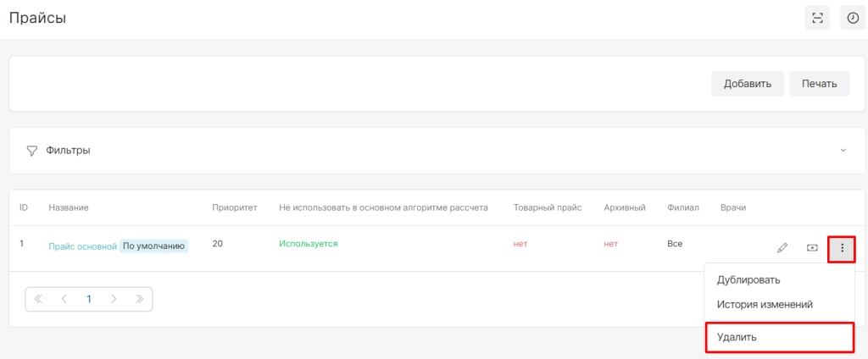Choose Дублировать from the context menu

pos(748,279)
